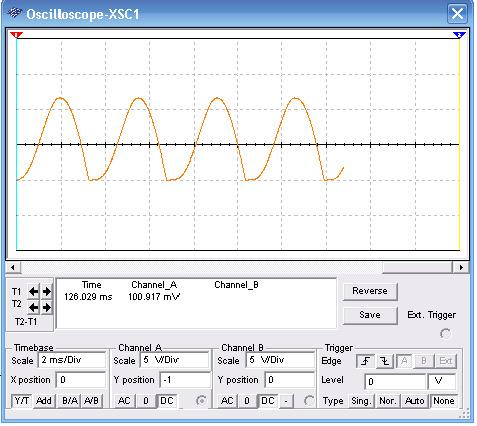Move cursor T2 right with arrow
477x426 pixels.
(47, 307)
